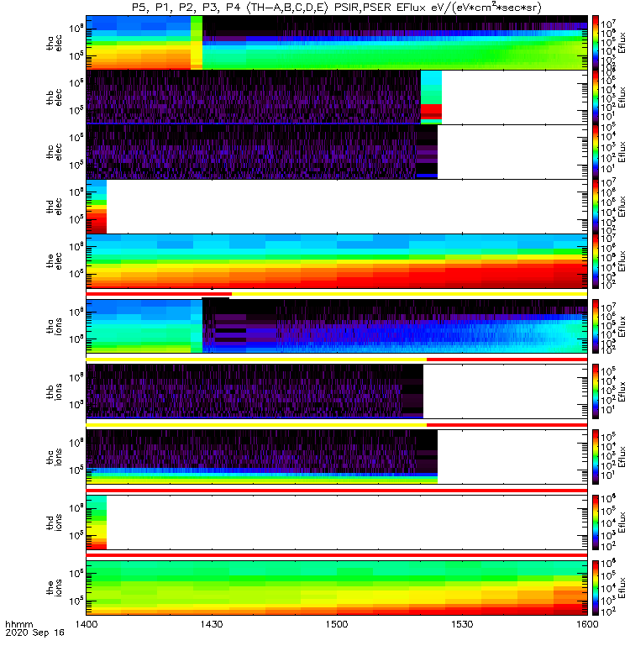The width and height of the screenshot is (630, 672).
Task: Click the tha elec Eflux color bar
Action: [x=596, y=43]
